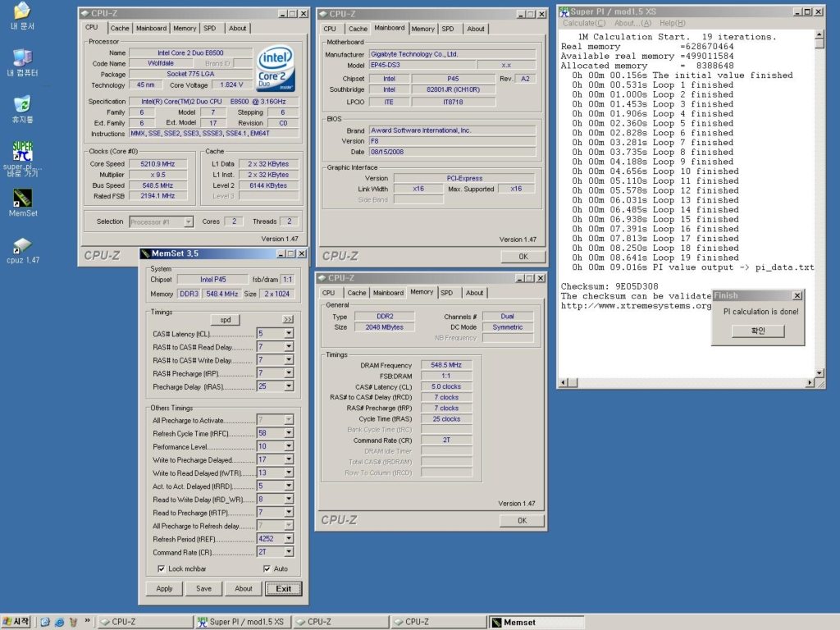Screen dimensions: 840x630
Task: Open the Calculate(C) menu in Super PI
Action: (x=584, y=23)
